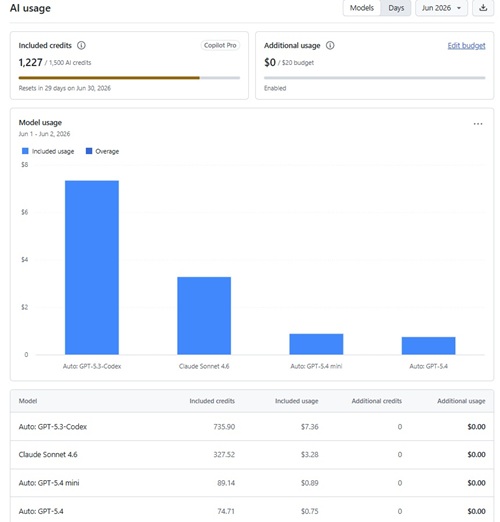Click the $0 additional usage amount
The height and width of the screenshot is (522, 500).
pyautogui.click(x=270, y=62)
